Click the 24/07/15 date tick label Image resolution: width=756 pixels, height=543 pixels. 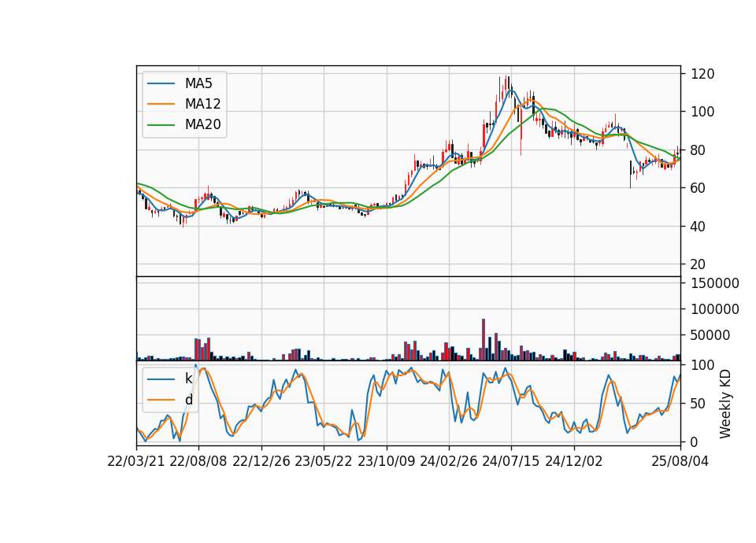(x=511, y=462)
